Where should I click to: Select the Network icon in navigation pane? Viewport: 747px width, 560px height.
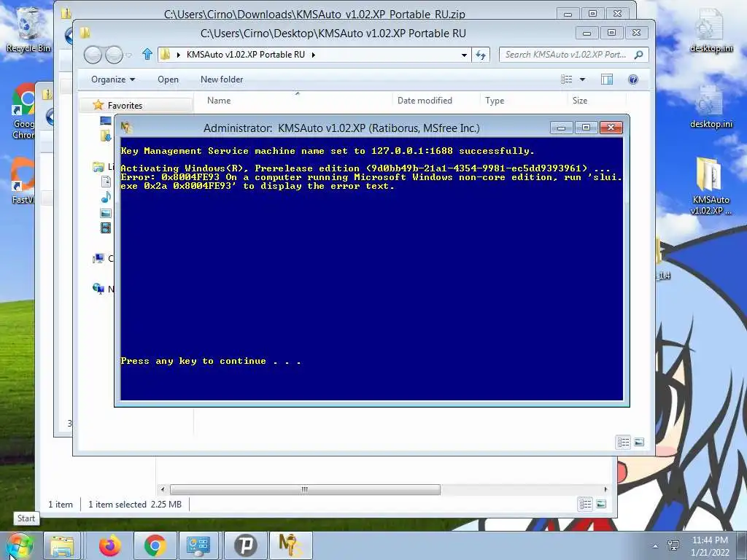tap(98, 289)
